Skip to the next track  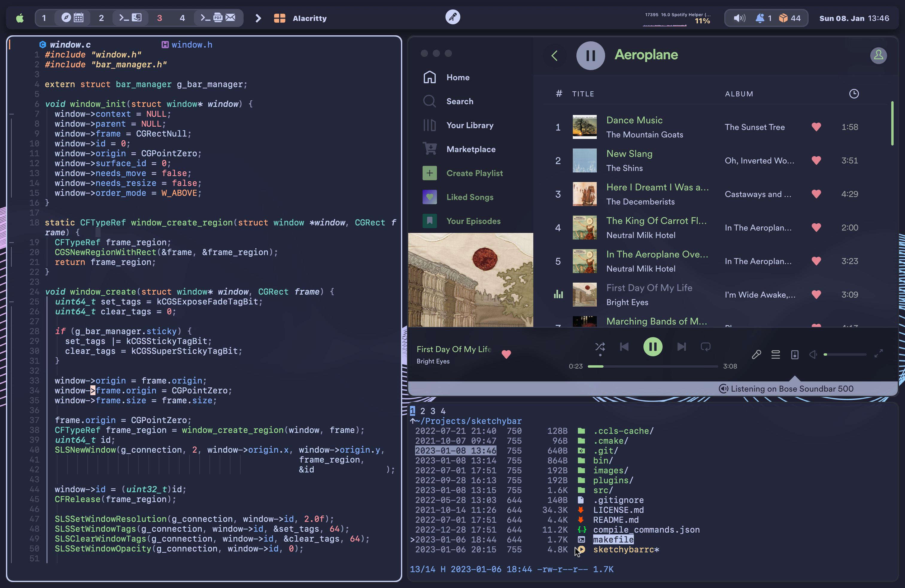pyautogui.click(x=681, y=346)
